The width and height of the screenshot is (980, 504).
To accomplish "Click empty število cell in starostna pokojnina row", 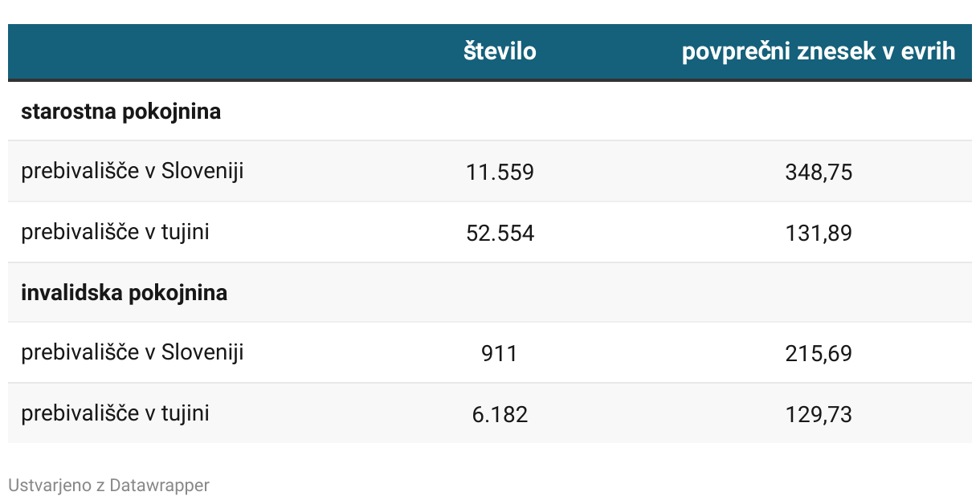I will click(x=500, y=112).
